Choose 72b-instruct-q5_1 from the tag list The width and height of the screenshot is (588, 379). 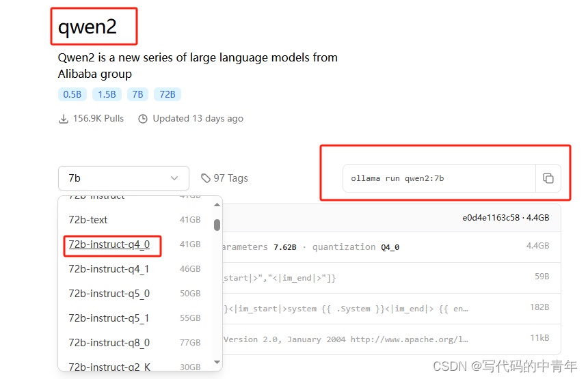[x=135, y=318]
